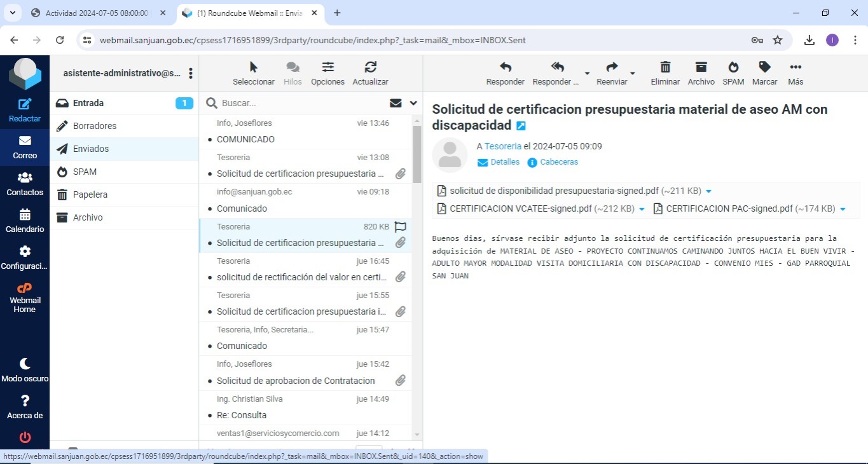This screenshot has height=464, width=868.
Task: Click Eliminar trash icon in toolbar
Action: (665, 67)
